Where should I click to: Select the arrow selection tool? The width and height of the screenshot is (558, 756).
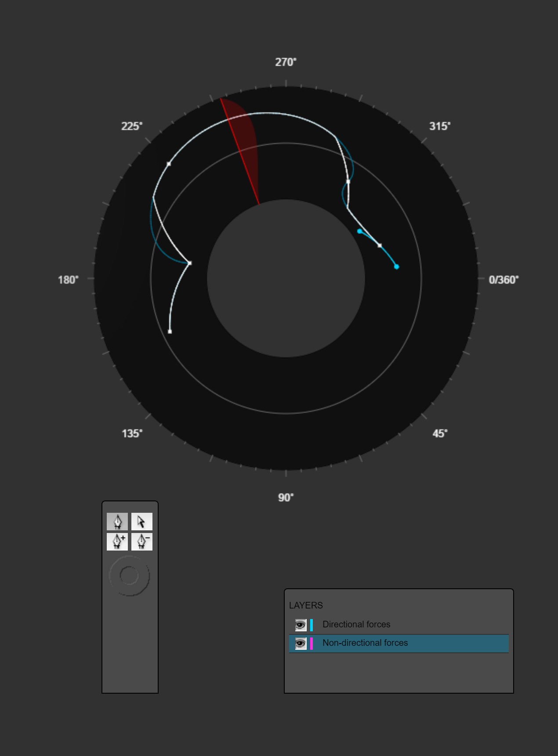[x=141, y=522]
